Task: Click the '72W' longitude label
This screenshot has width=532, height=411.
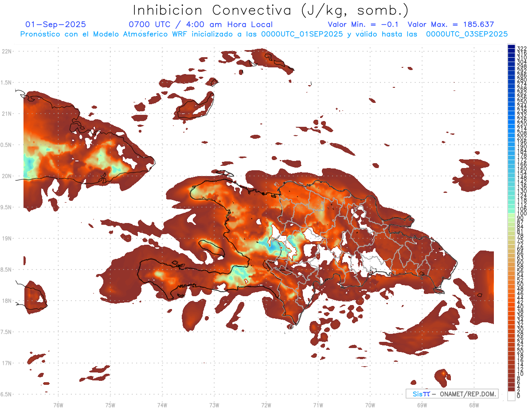Action: pyautogui.click(x=266, y=405)
